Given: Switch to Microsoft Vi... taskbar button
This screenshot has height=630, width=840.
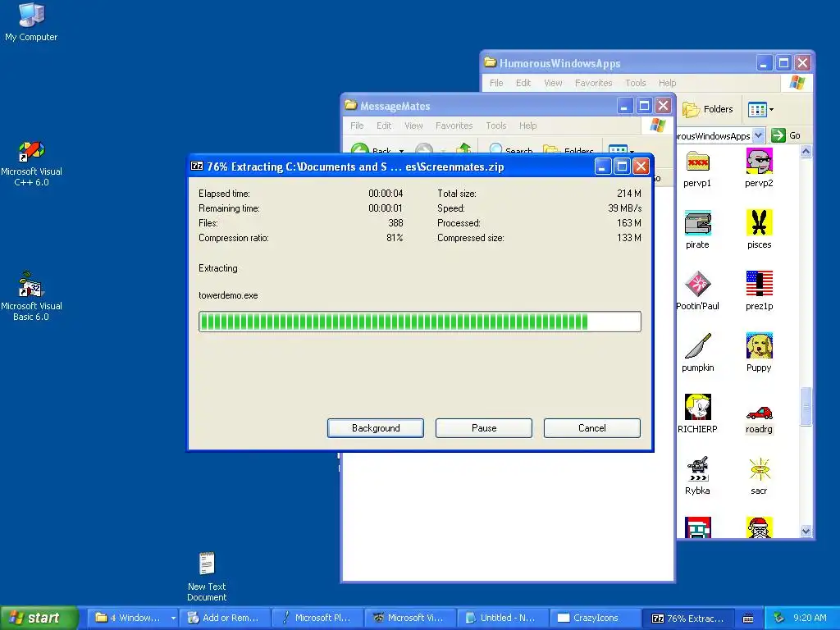Looking at the screenshot, I should [x=410, y=618].
